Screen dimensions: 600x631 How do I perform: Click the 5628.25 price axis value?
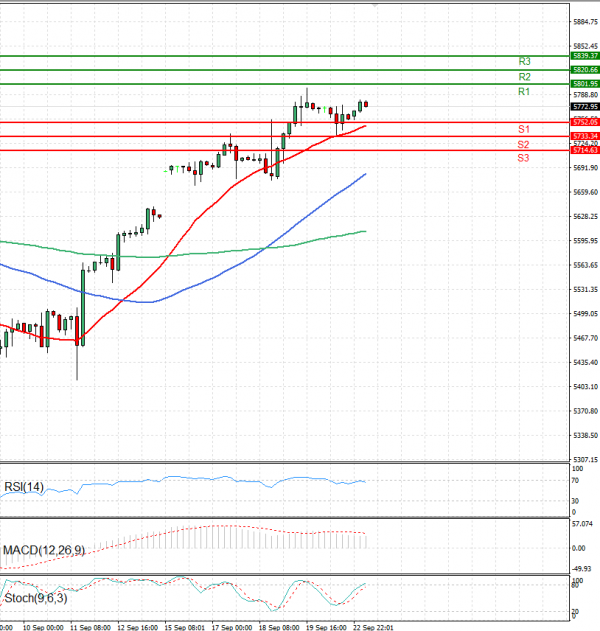click(586, 217)
